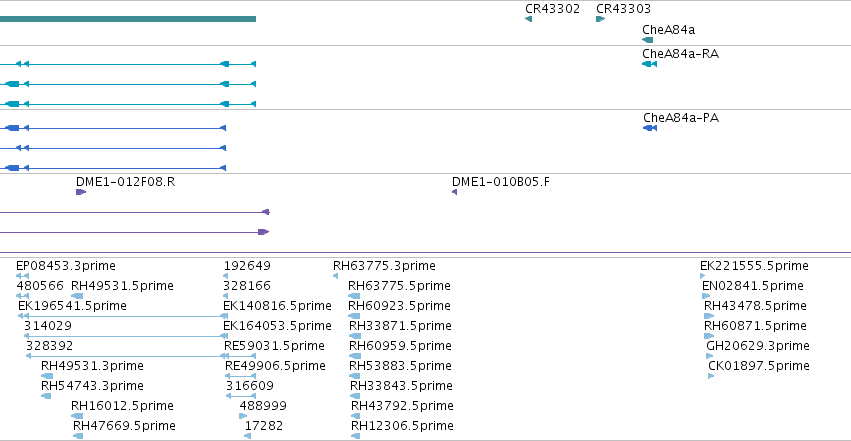851x441 pixels.
Task: Select the RH33871.5prime label
Action: pyautogui.click(x=401, y=326)
